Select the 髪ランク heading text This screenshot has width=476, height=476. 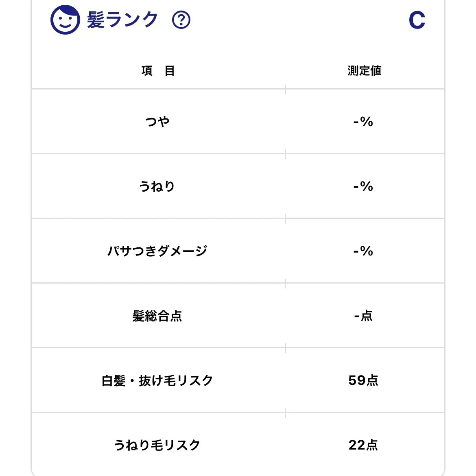coord(122,20)
